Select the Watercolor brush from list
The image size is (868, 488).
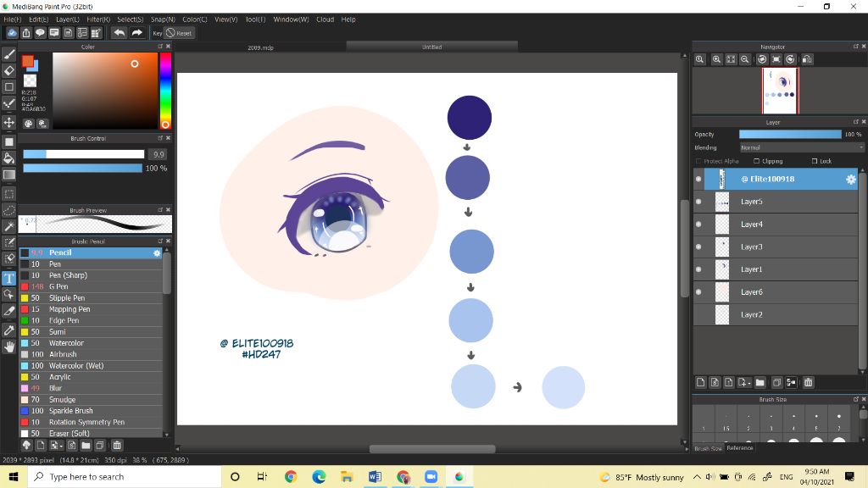66,343
